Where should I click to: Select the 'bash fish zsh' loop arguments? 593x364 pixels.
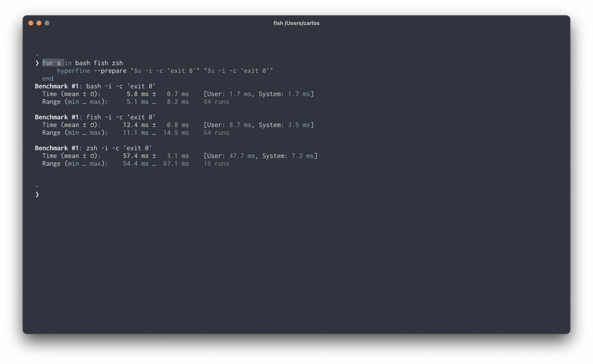[99, 63]
